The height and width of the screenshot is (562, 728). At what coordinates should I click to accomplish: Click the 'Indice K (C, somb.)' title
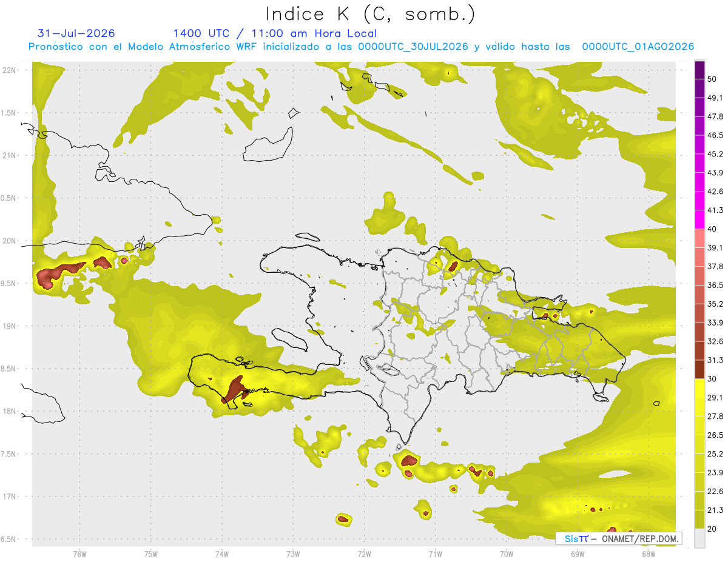pos(371,14)
